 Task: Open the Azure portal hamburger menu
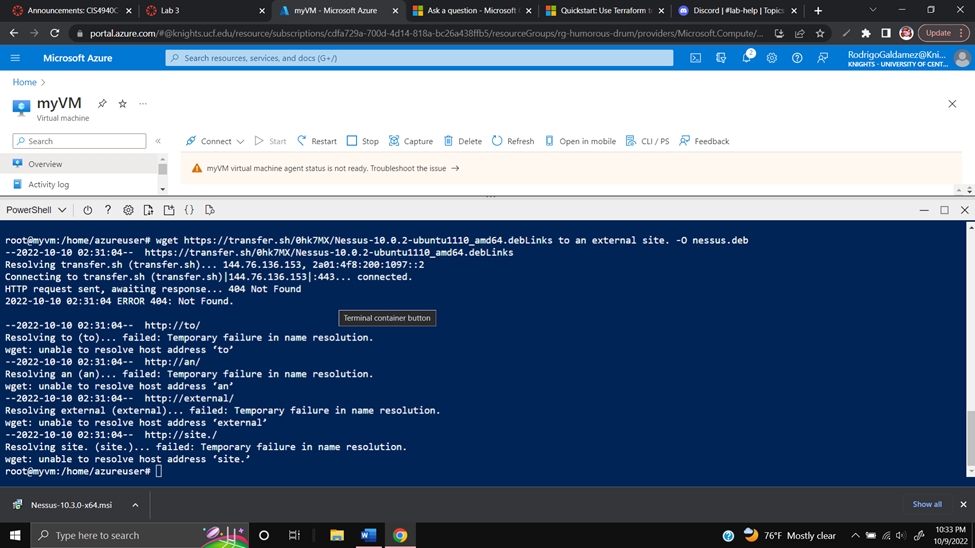tap(16, 58)
